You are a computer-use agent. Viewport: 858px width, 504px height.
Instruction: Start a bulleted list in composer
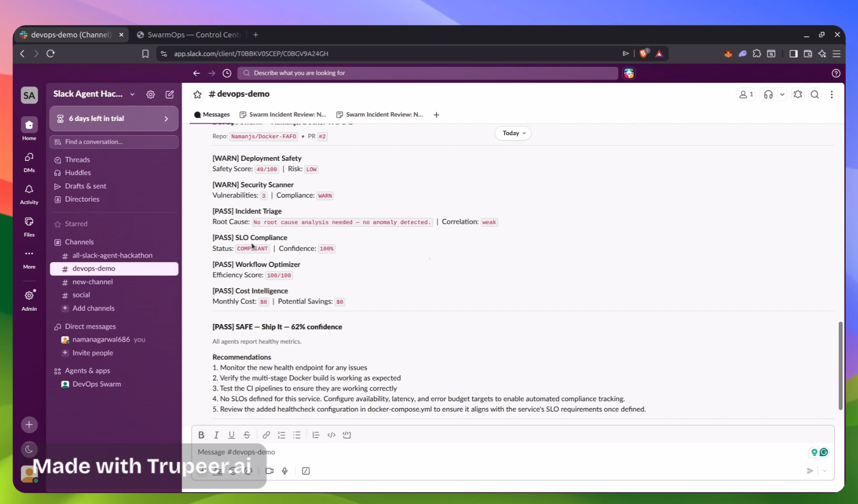click(x=297, y=435)
